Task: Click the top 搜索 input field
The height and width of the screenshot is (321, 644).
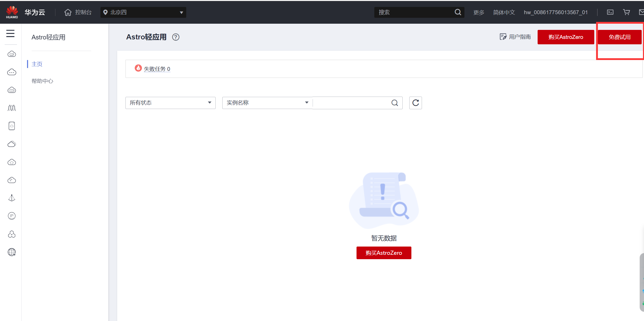Action: point(415,12)
